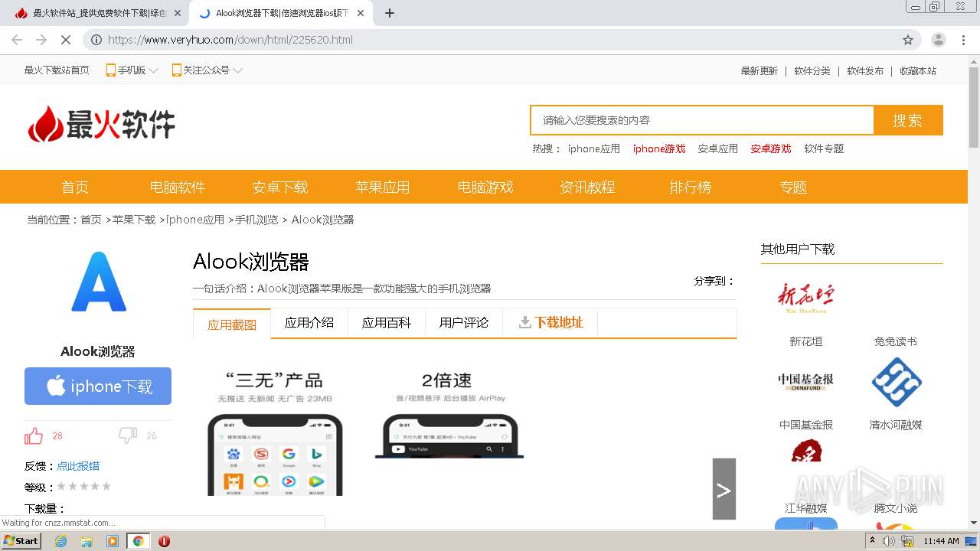Stop loading the page
980x551 pixels.
point(66,40)
